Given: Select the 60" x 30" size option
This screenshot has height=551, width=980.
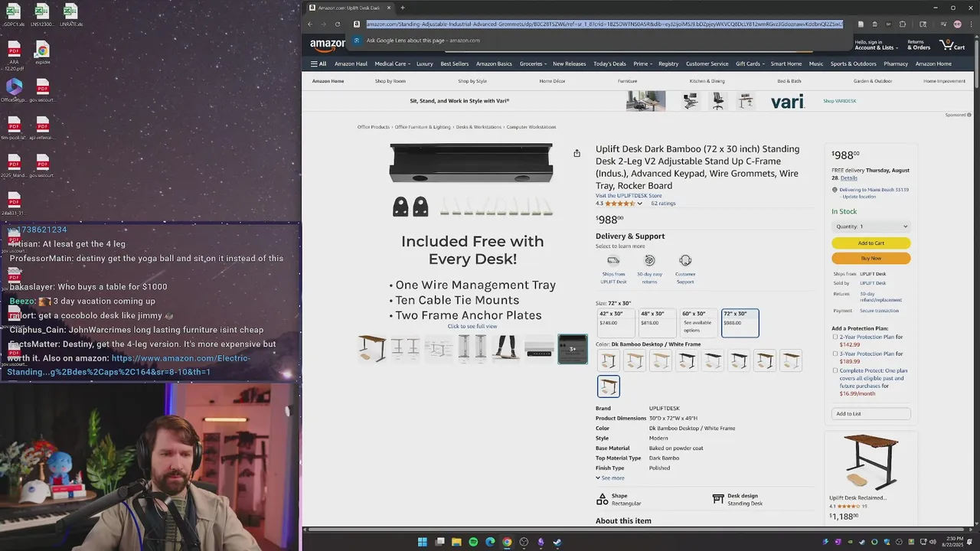Looking at the screenshot, I should (698, 323).
